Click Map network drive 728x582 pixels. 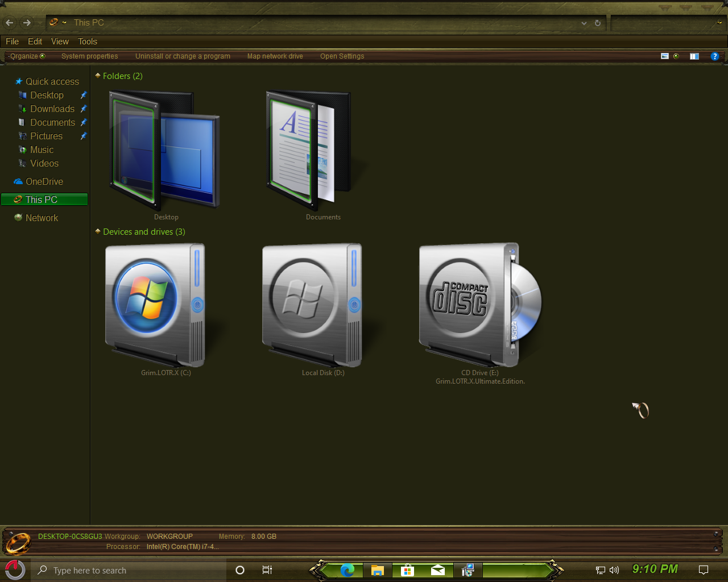(x=275, y=56)
